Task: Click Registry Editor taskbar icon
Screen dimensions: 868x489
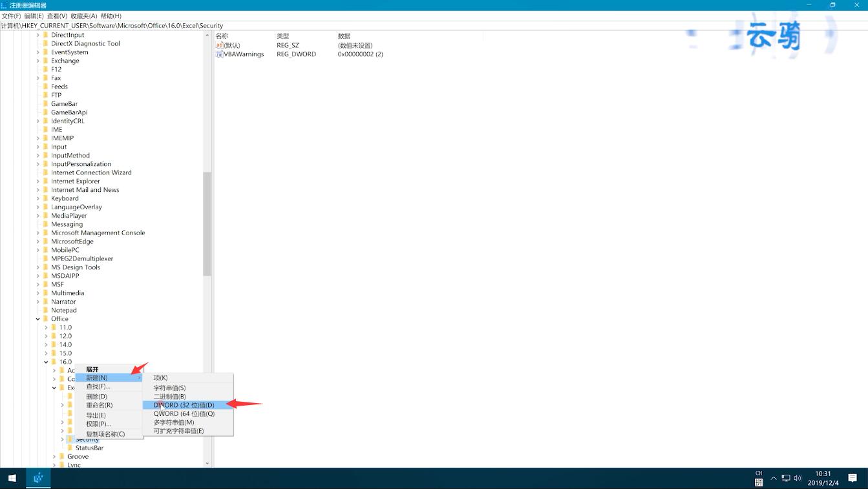Action: (x=38, y=478)
